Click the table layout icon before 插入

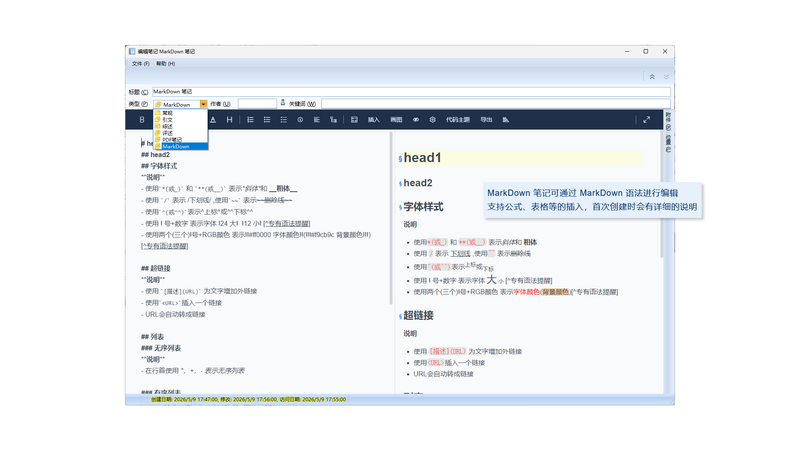354,120
